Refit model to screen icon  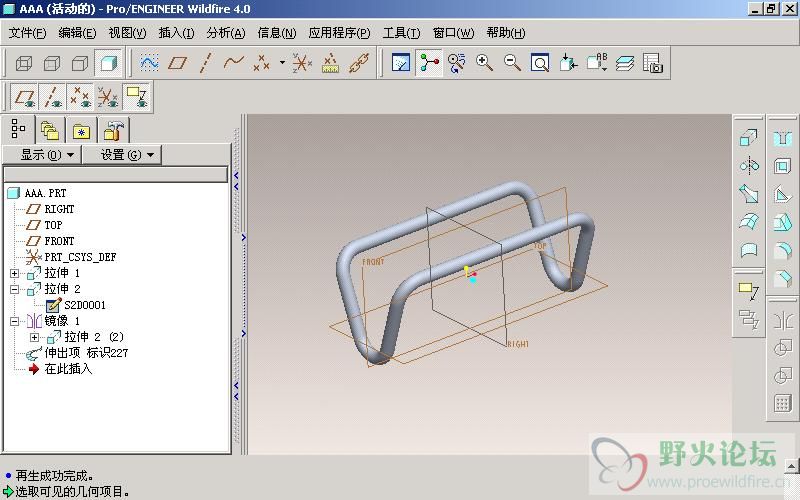tap(540, 63)
